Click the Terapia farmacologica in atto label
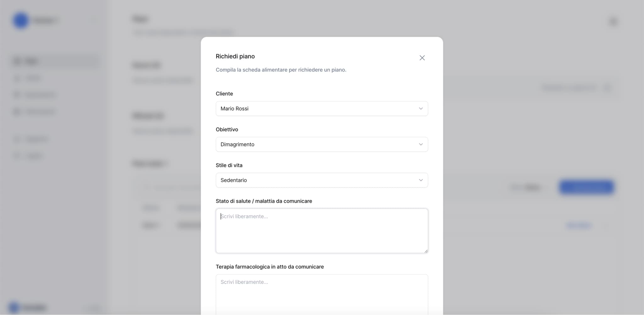 tap(269, 267)
